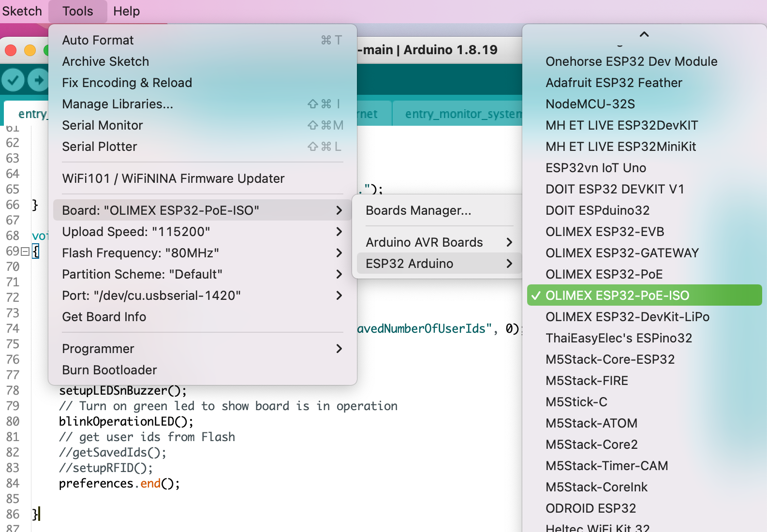Click the scroll-up chevron in the board list

click(644, 34)
